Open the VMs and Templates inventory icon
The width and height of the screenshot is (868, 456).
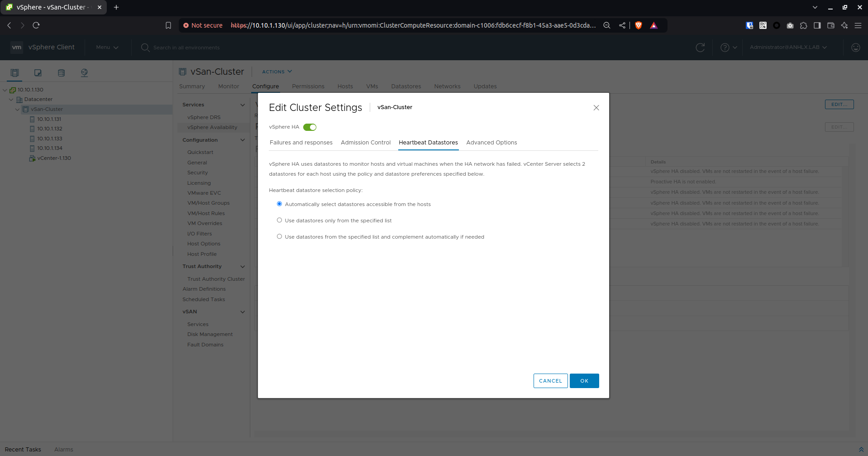[x=38, y=72]
